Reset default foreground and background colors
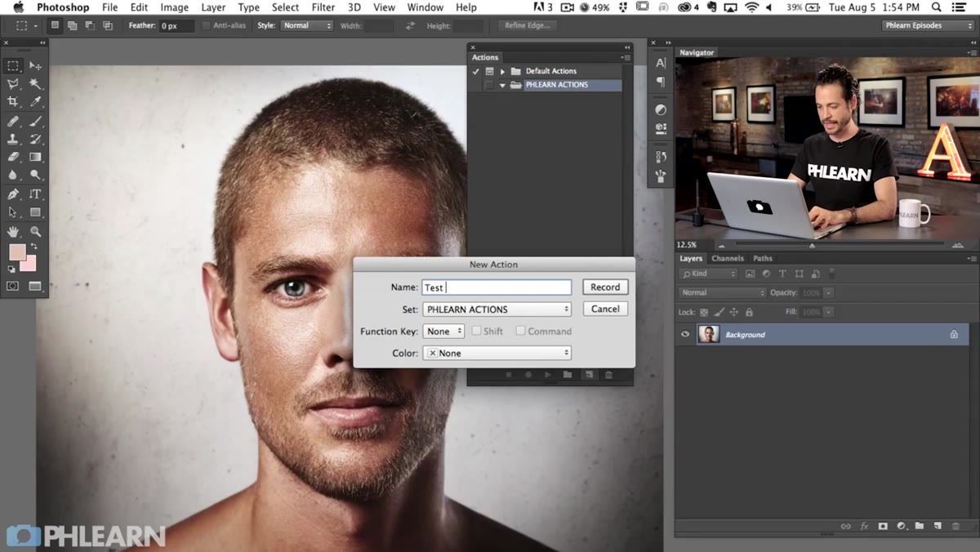The width and height of the screenshot is (980, 552). pos(11,268)
